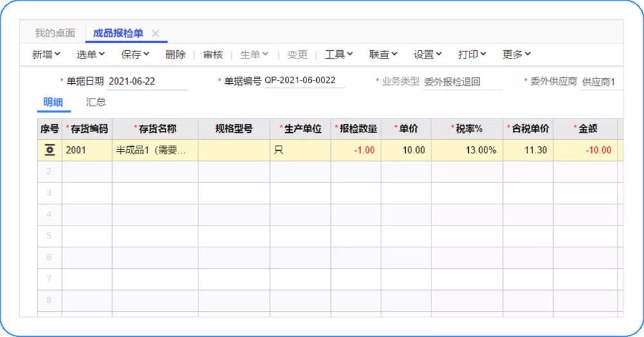This screenshot has width=644, height=337.
Task: Select the 税率 cell 13.00%
Action: (x=467, y=150)
